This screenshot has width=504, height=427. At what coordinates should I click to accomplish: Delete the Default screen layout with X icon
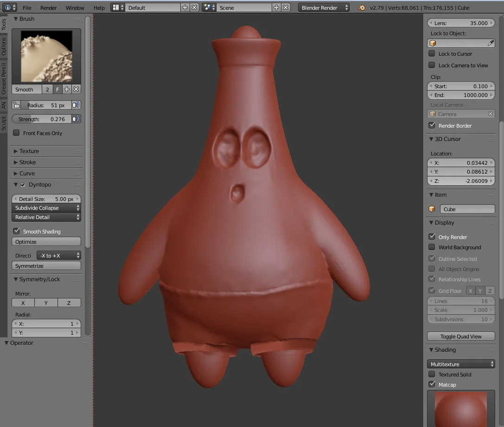[x=194, y=7]
